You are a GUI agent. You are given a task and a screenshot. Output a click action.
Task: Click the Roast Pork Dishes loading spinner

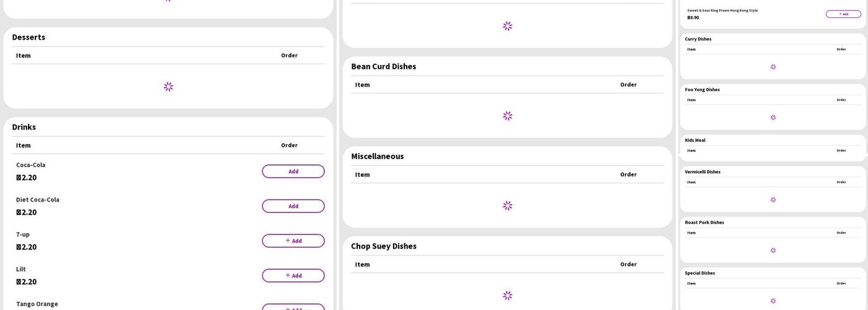coord(773,250)
